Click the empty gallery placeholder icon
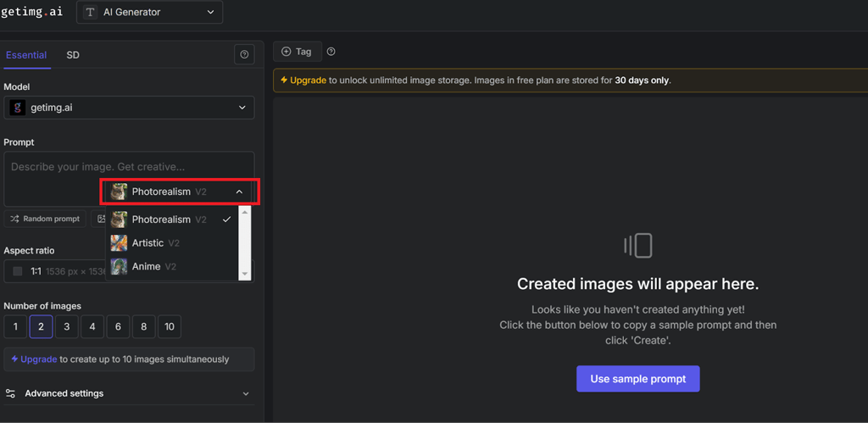The height and width of the screenshot is (423, 868). (637, 245)
